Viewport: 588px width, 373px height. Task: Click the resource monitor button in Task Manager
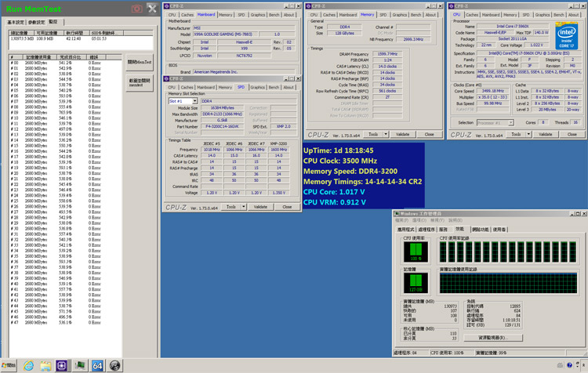493,338
